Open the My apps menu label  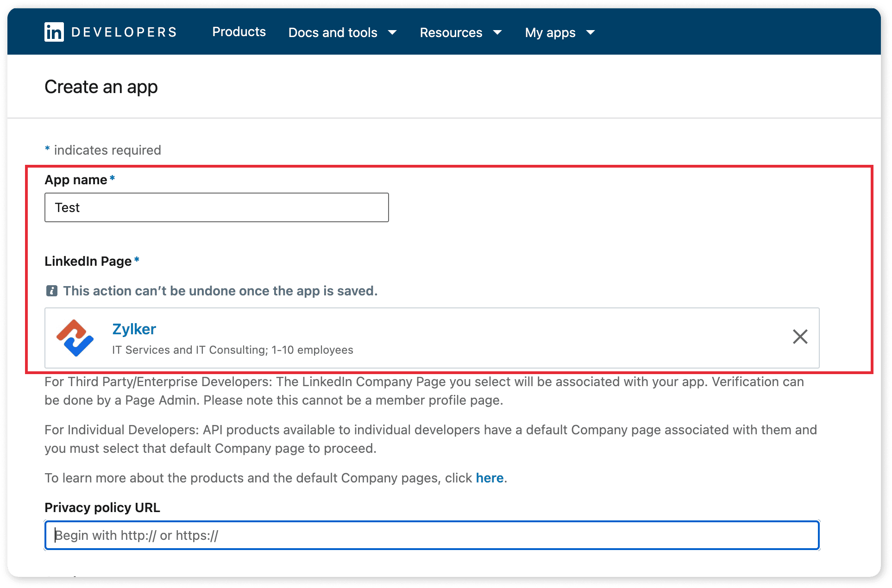point(550,32)
